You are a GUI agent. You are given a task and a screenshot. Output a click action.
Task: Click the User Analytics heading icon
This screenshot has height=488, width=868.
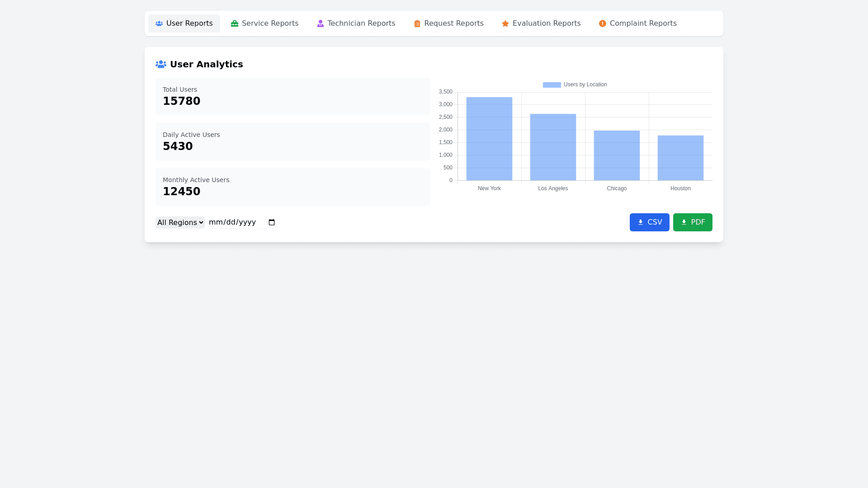coord(161,64)
